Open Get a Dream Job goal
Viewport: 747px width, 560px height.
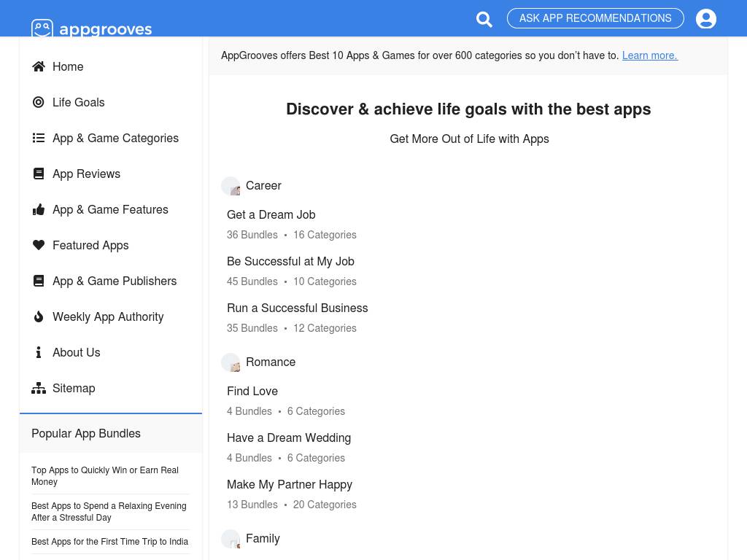coord(271,215)
